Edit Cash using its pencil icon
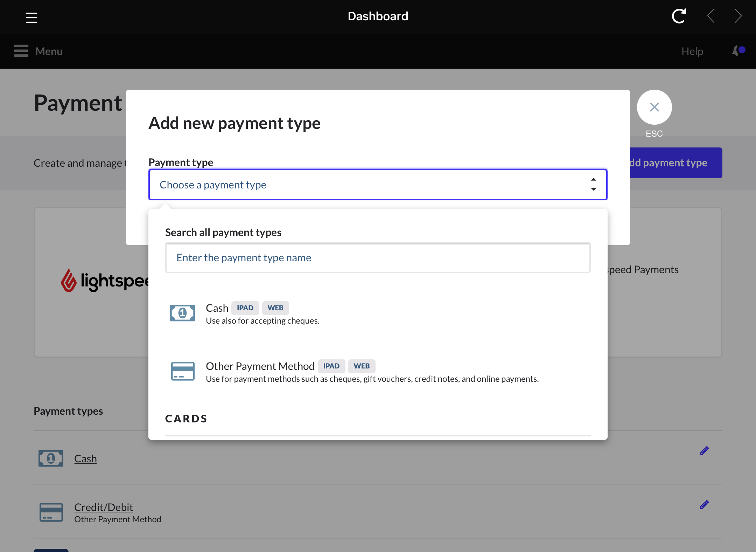Screen dimensions: 756x552 coord(704,451)
